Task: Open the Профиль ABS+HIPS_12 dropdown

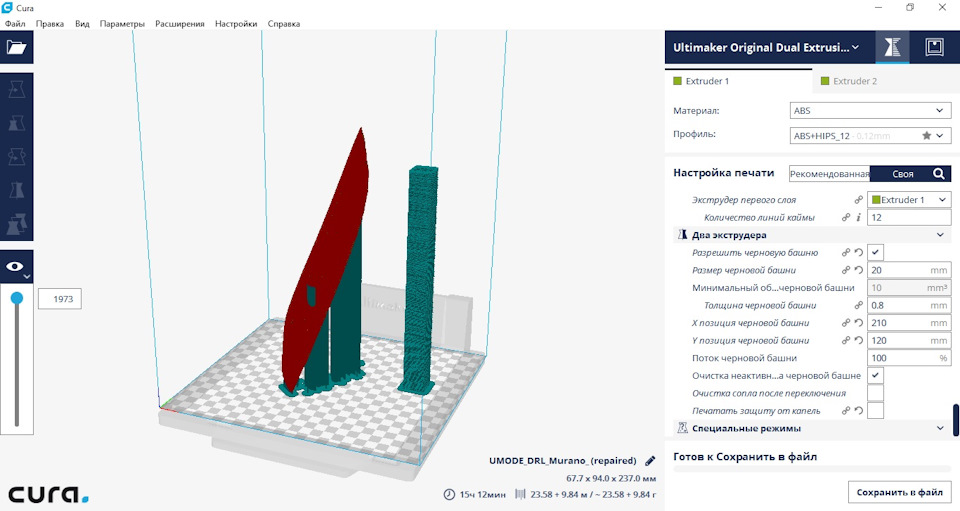Action: coord(870,136)
